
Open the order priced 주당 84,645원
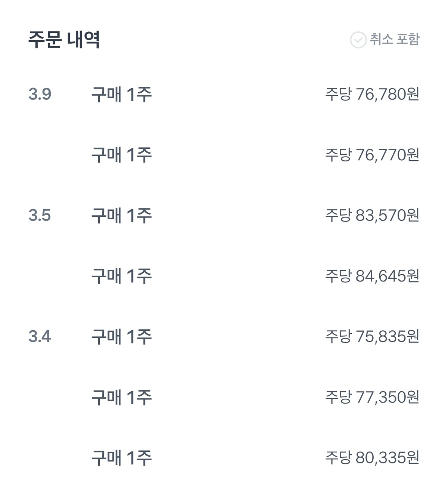coord(372,276)
